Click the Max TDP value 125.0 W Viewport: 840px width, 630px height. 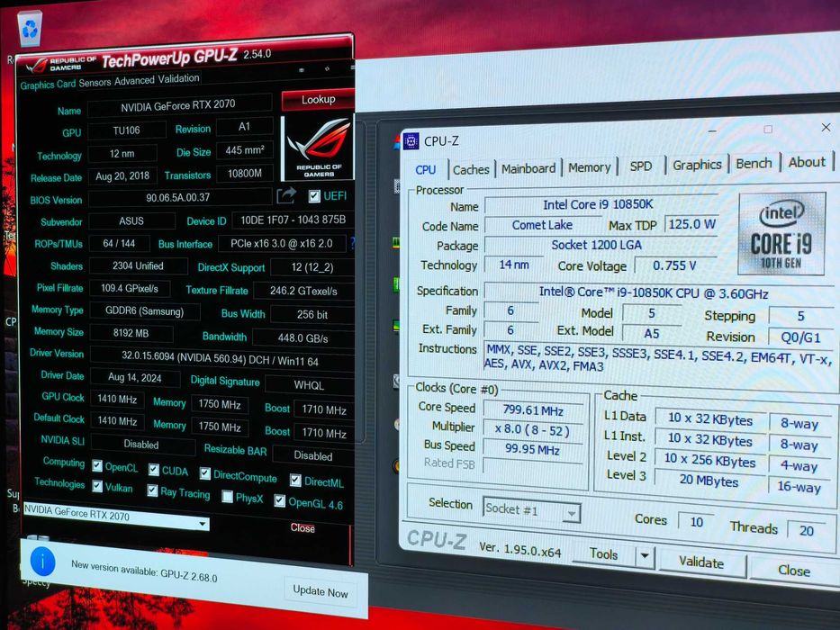[x=691, y=224]
